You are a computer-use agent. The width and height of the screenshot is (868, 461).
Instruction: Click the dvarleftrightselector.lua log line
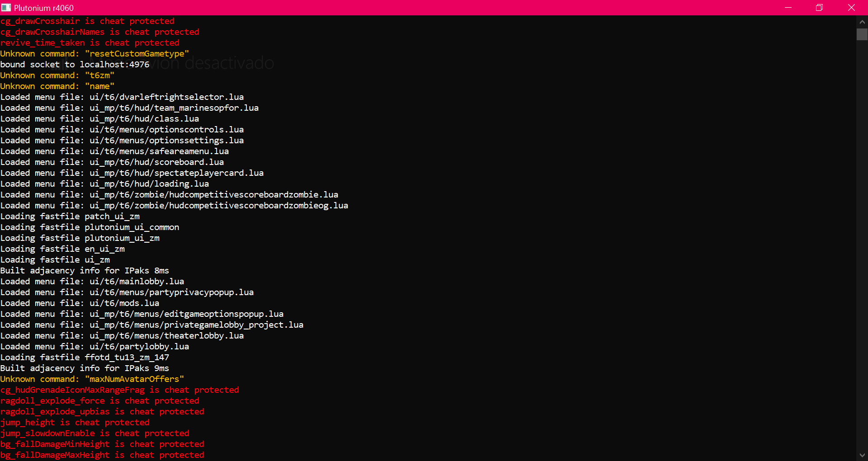122,97
